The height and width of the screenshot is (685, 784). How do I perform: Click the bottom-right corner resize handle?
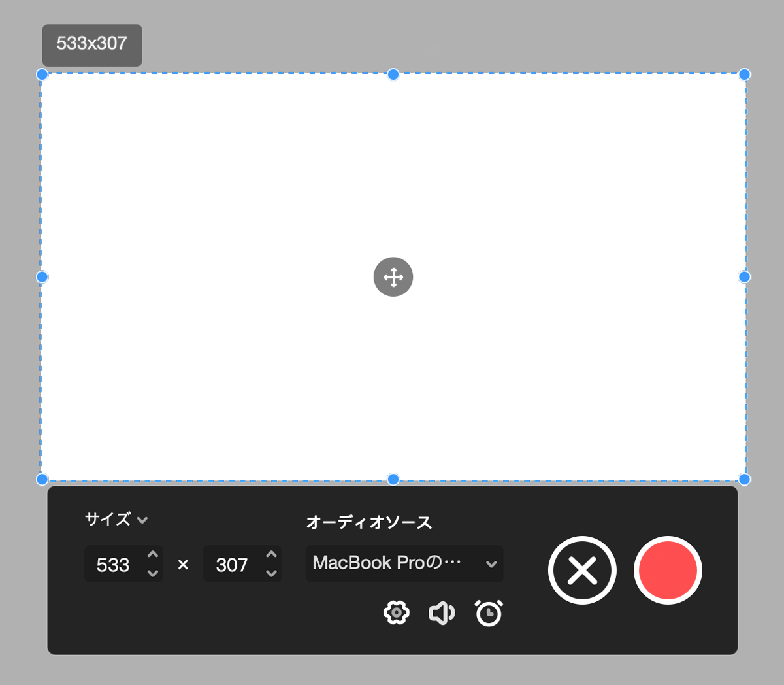[x=744, y=479]
